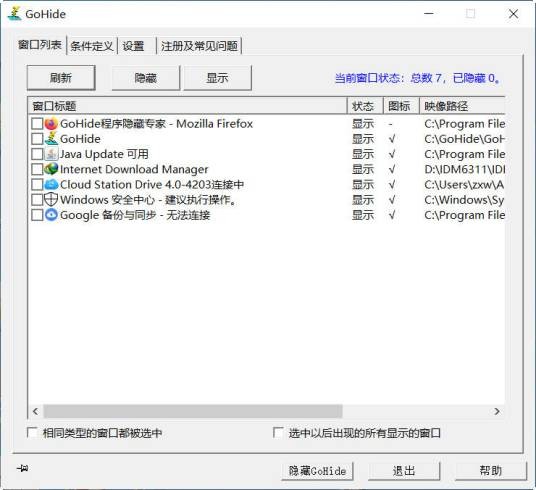Screen dimensions: 536x490
Task: Sort by the 图标 column header
Action: 401,106
